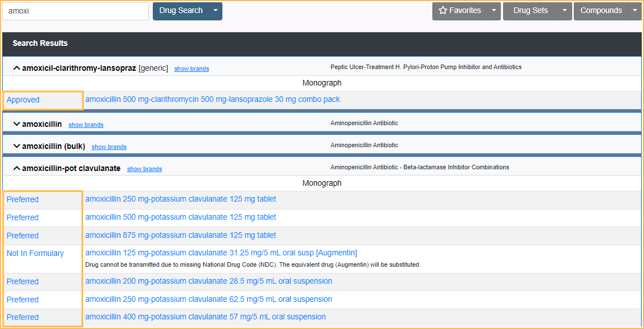Show brands for amoxicillin-pot clavulanate
644x329 pixels.
[x=144, y=169]
